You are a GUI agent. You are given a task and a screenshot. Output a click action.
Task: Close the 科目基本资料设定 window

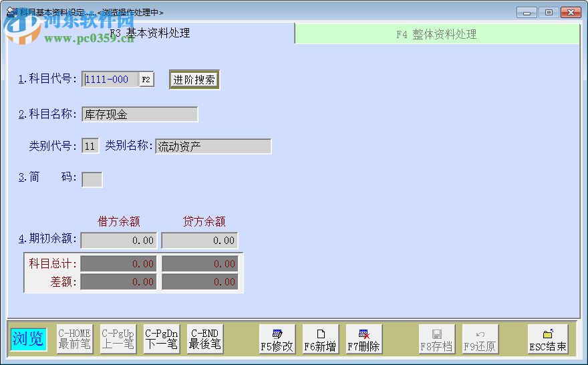pyautogui.click(x=571, y=13)
